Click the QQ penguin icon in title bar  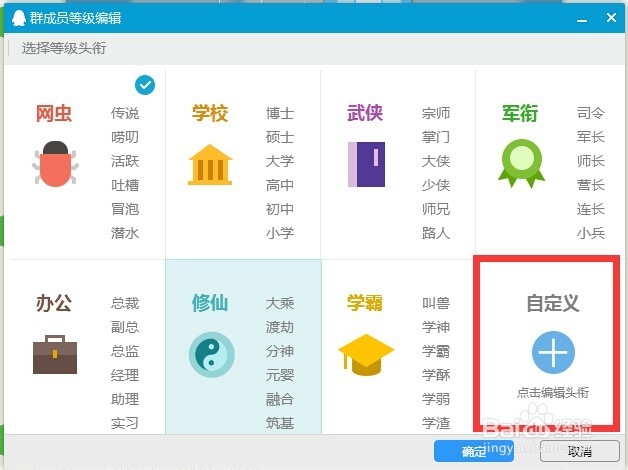(18, 18)
